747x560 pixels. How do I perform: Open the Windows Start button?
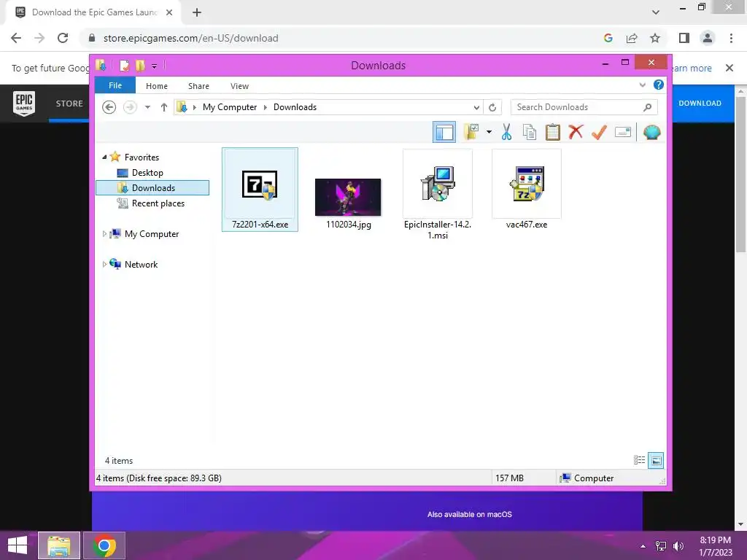point(18,545)
